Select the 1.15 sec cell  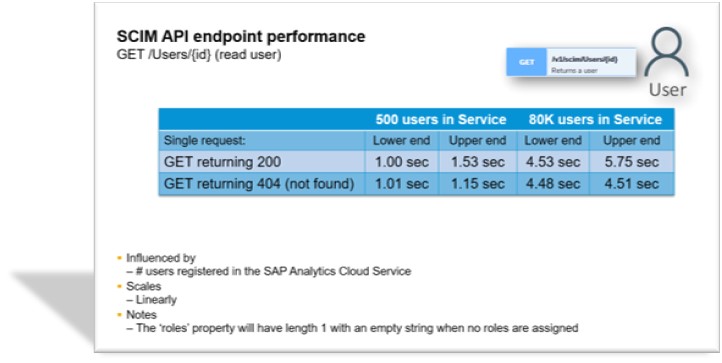pyautogui.click(x=477, y=184)
